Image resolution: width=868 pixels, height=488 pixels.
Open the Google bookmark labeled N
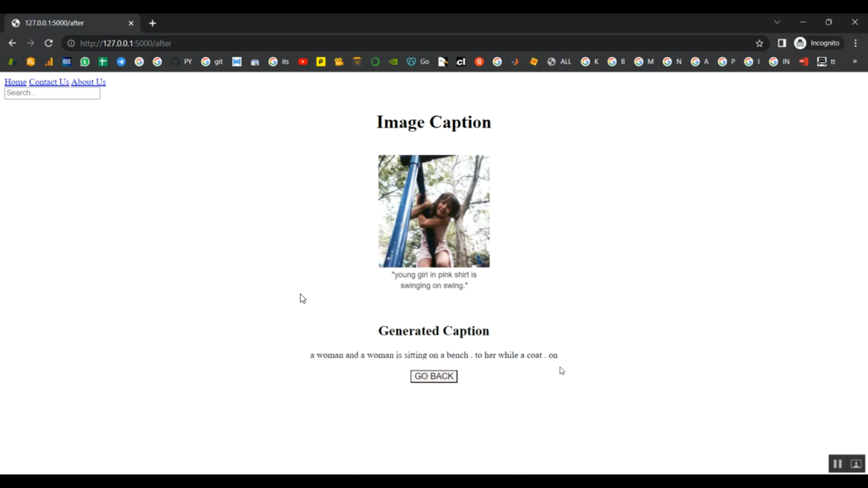click(x=672, y=62)
